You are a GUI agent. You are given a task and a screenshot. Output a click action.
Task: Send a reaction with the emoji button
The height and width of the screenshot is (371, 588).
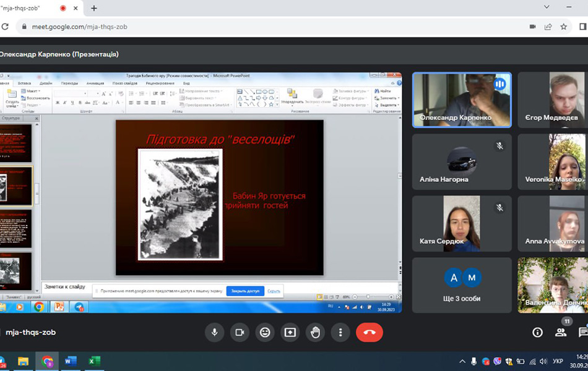[x=265, y=333]
